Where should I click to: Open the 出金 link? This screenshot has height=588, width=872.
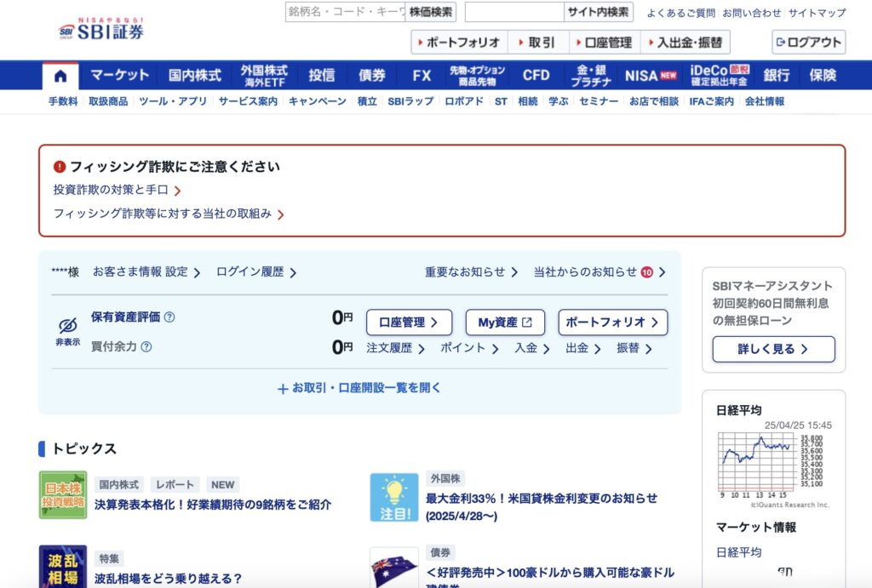point(582,349)
